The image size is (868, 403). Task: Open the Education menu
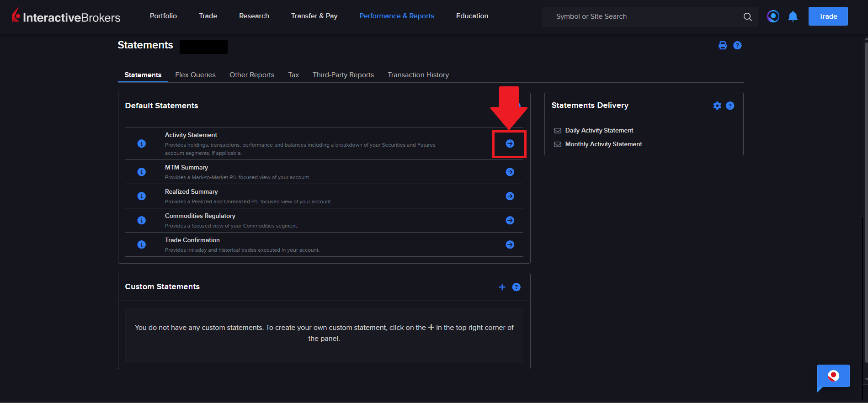point(472,16)
